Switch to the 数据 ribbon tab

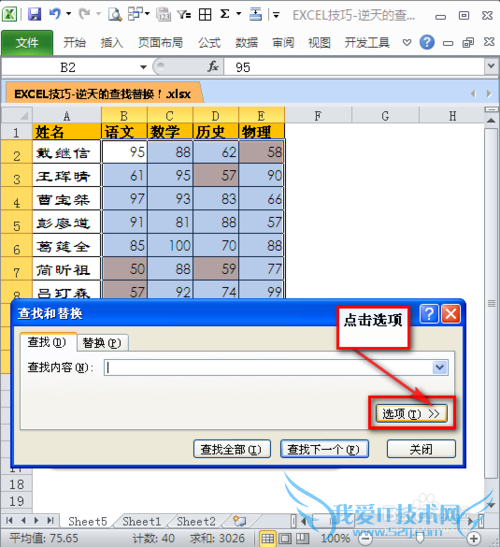(246, 43)
